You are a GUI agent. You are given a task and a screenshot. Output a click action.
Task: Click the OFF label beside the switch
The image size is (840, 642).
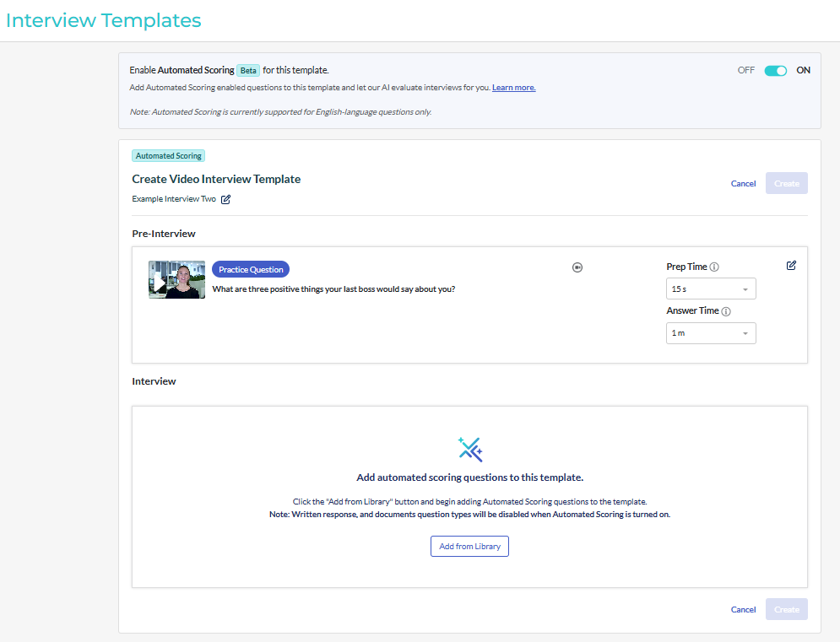click(745, 70)
